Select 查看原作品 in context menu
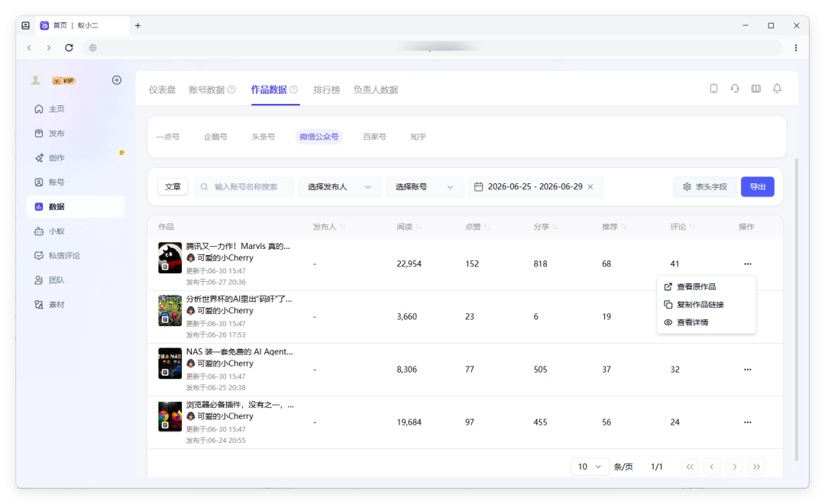This screenshot has height=504, width=825. pyautogui.click(x=706, y=286)
